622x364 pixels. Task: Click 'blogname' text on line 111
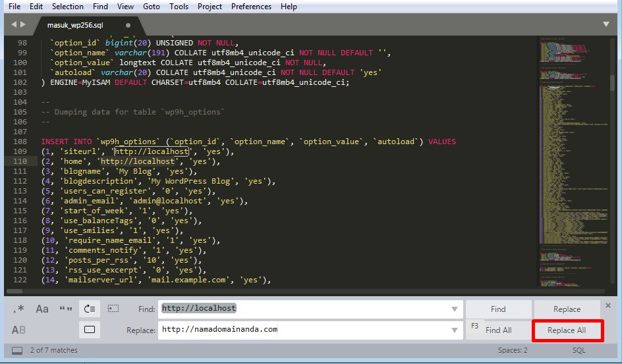tap(82, 172)
